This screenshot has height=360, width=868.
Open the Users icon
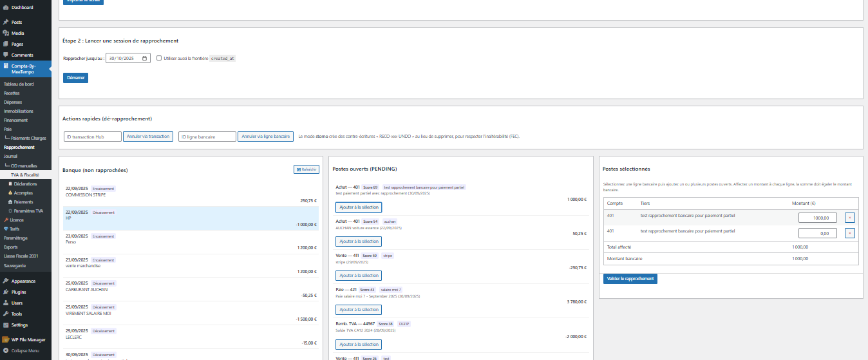pos(6,303)
